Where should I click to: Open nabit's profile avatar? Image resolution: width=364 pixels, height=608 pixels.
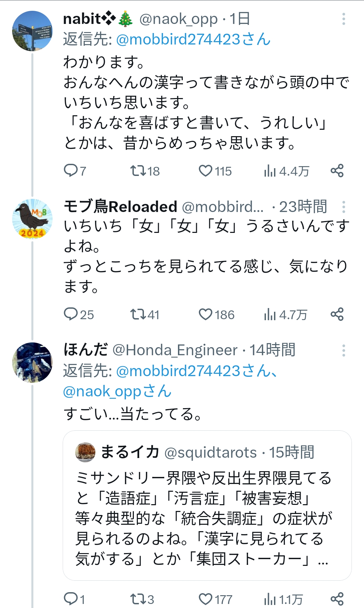pos(32,31)
